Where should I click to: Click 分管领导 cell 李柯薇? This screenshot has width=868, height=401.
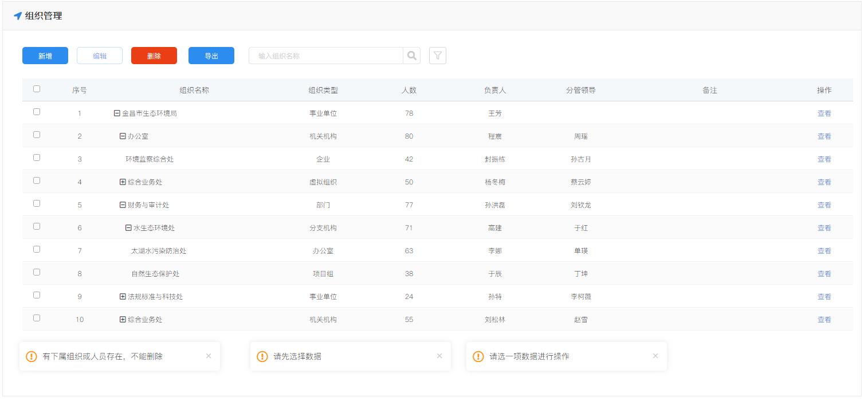tap(581, 297)
